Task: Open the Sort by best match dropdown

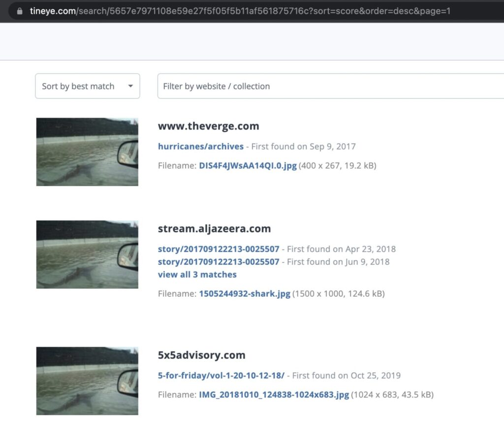Action: click(x=87, y=86)
